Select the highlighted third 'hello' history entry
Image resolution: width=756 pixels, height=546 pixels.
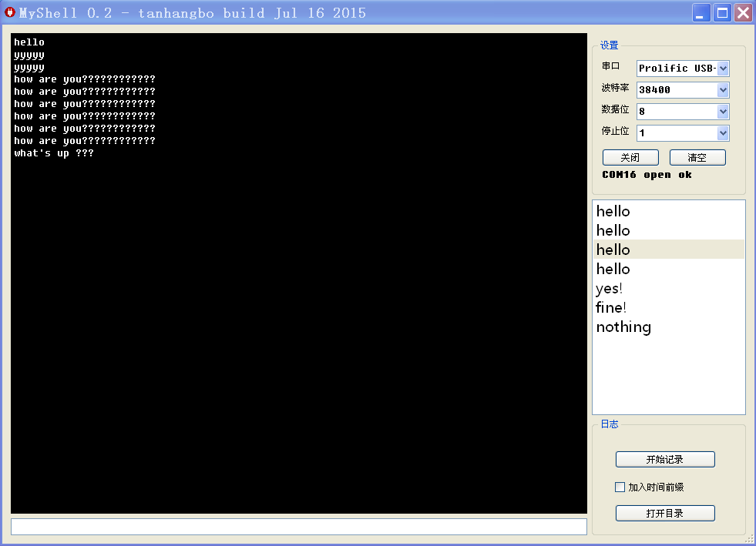pos(669,250)
